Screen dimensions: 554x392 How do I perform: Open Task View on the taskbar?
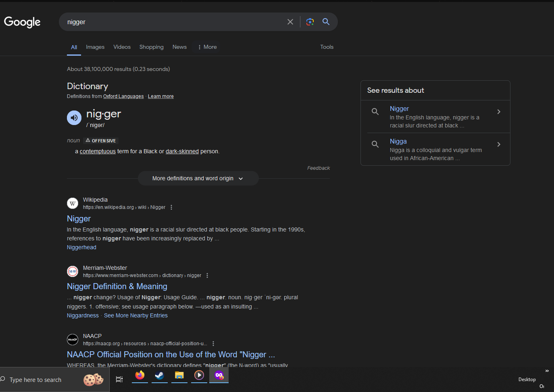coord(119,379)
